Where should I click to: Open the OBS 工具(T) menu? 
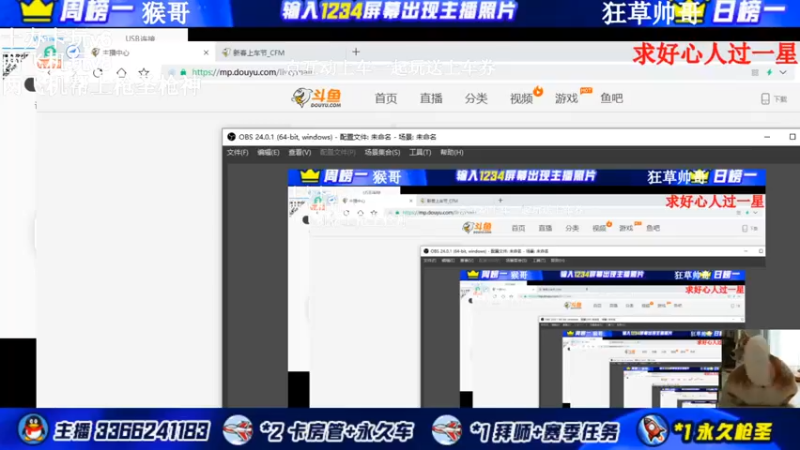[420, 152]
